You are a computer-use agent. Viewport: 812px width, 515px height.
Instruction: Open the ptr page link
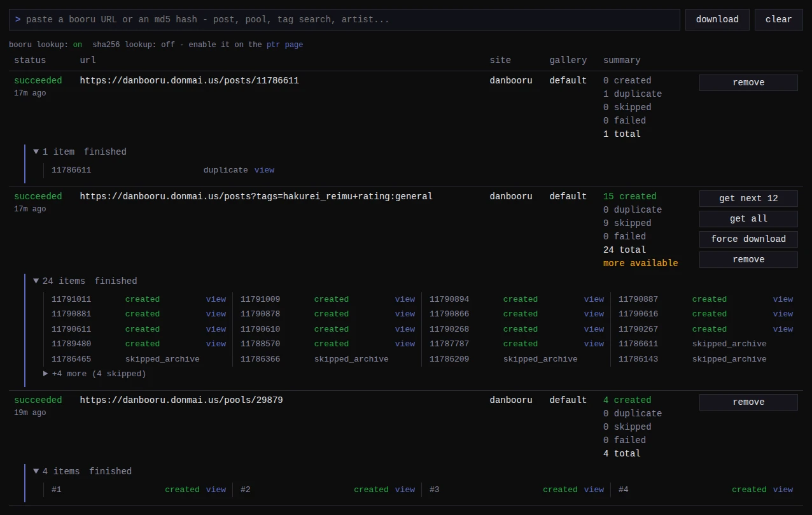tap(284, 45)
